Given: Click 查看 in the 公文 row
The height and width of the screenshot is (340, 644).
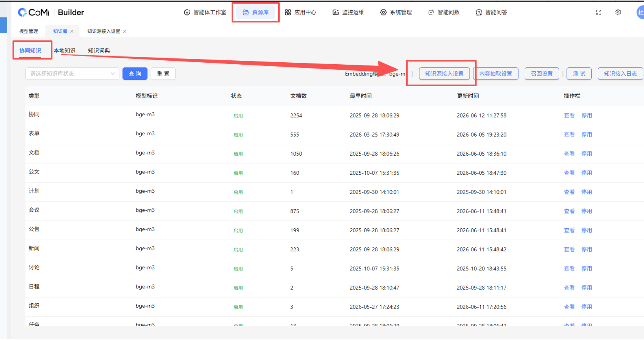Looking at the screenshot, I should click(x=569, y=173).
